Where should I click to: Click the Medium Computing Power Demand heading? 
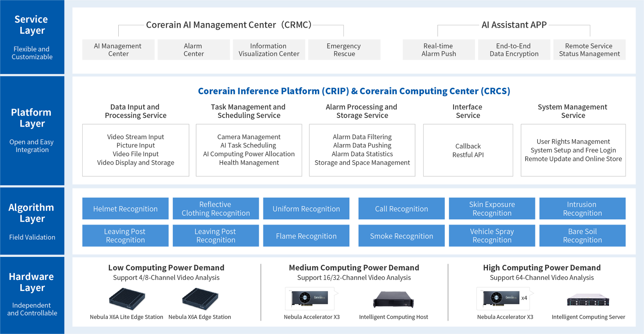(x=354, y=267)
